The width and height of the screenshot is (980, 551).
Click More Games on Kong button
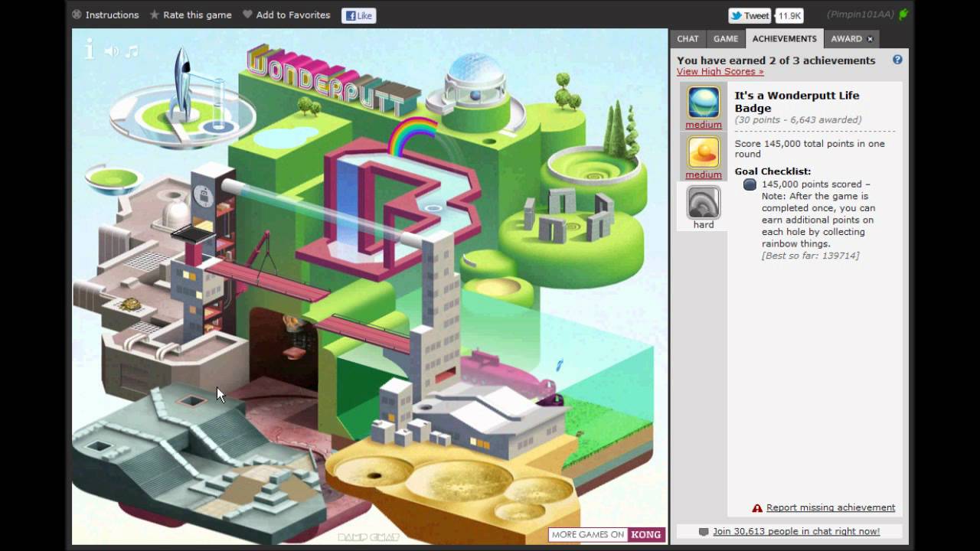(x=606, y=535)
